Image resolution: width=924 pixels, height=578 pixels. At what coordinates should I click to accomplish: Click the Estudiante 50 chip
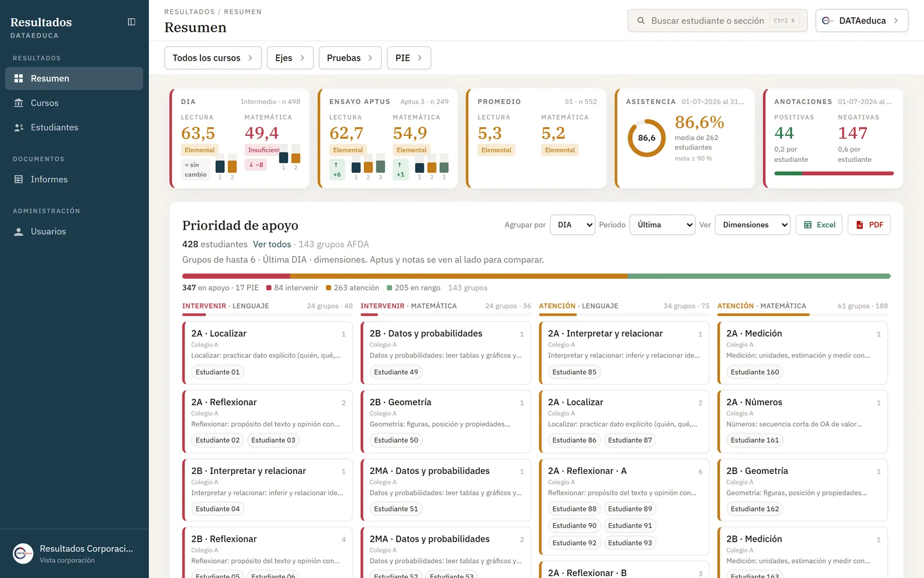click(x=396, y=440)
